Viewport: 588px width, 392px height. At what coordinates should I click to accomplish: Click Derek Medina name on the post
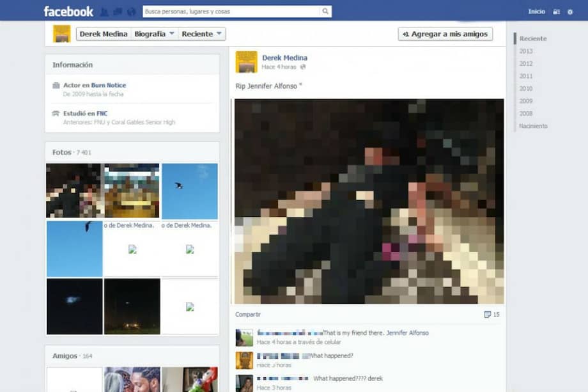coord(284,58)
